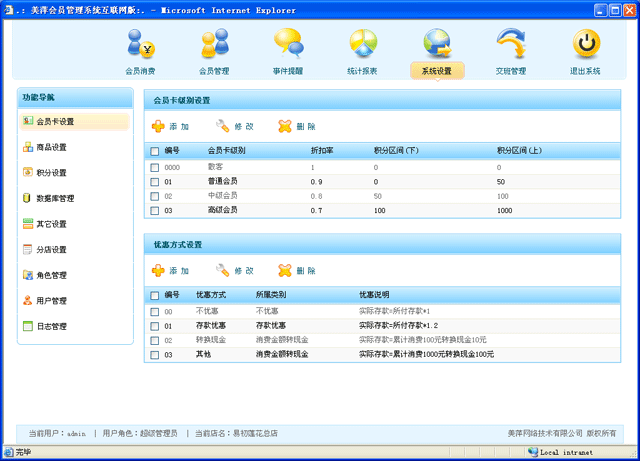Click the 其它设置 sidebar icon
The width and height of the screenshot is (640, 461).
28,223
